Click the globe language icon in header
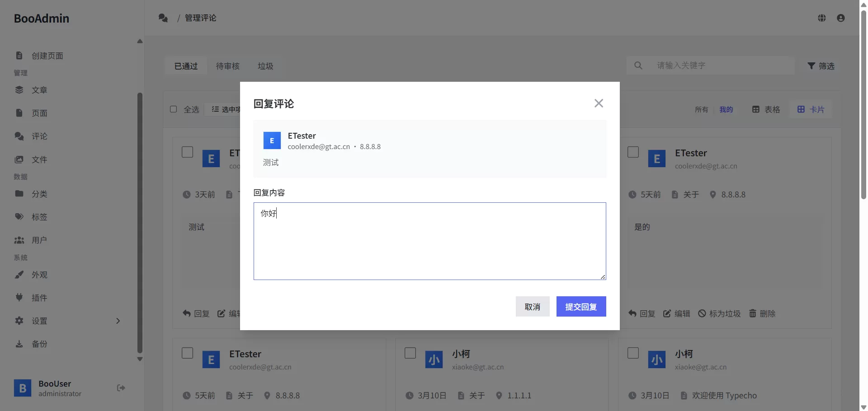Image resolution: width=868 pixels, height=411 pixels. [822, 18]
